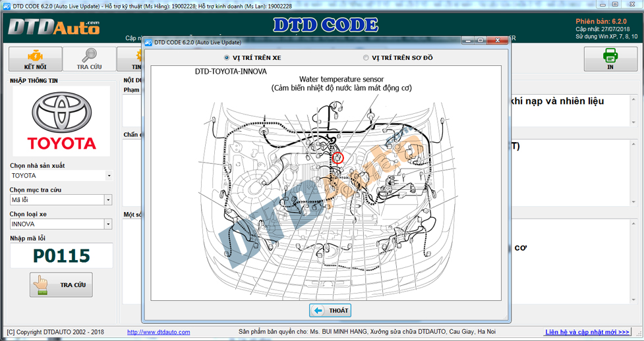Click the TRA CỨU hand search button
Viewport: 644px width, 341px height.
(x=61, y=285)
